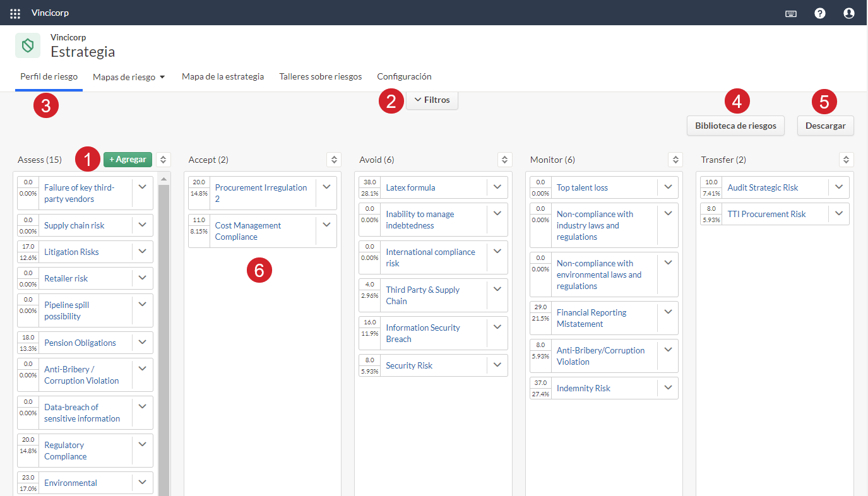Click the sort icon for the Accept column
This screenshot has width=868, height=496.
click(x=334, y=160)
